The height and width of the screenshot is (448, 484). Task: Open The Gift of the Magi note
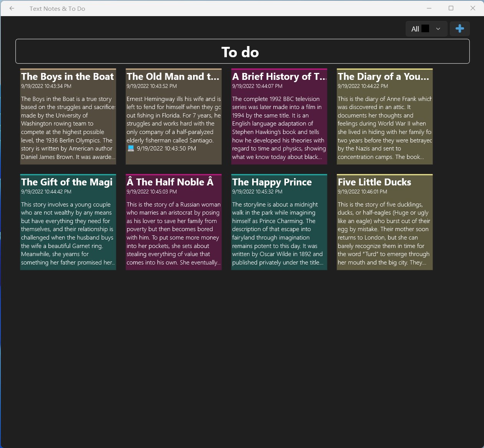[68, 222]
